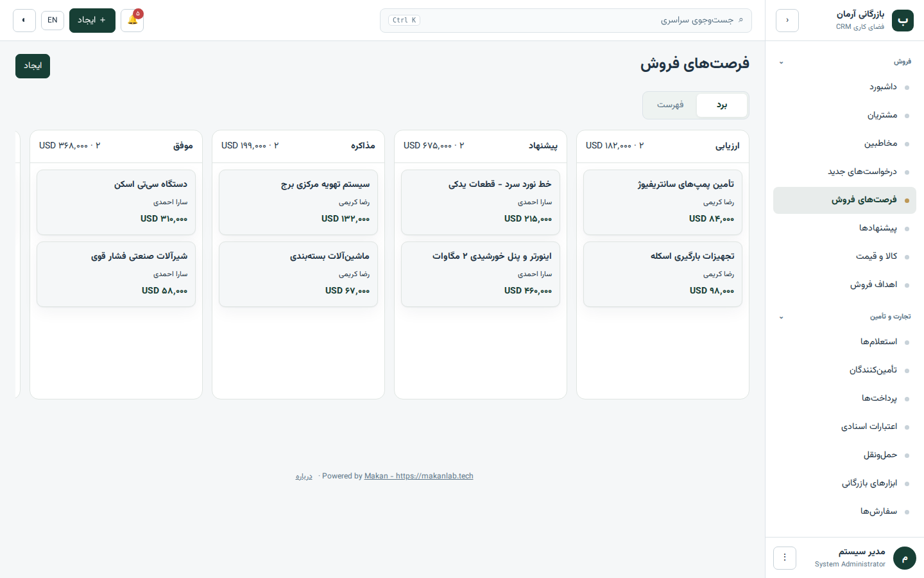The image size is (924, 578).
Task: Open استعلام‌ها in sidebar
Action: point(844,342)
